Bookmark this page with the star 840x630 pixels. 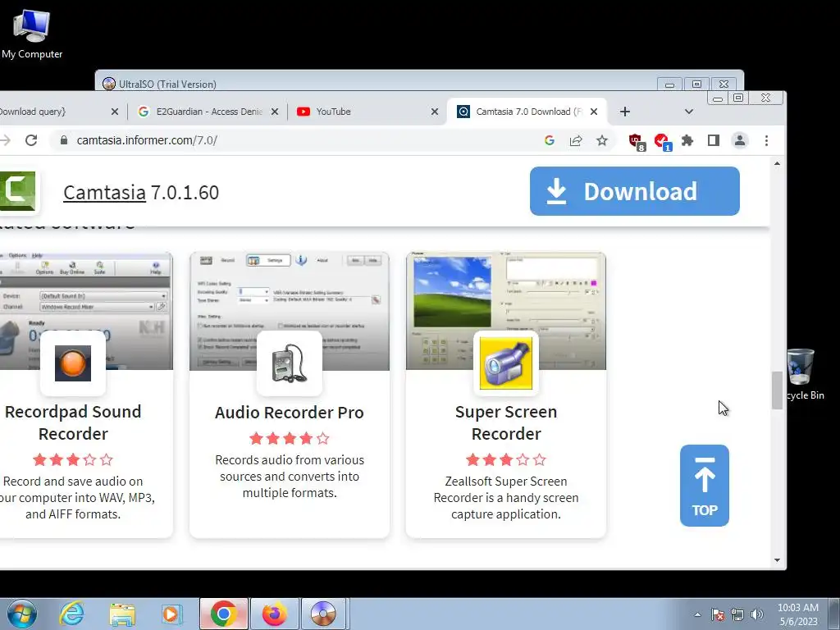(x=602, y=140)
